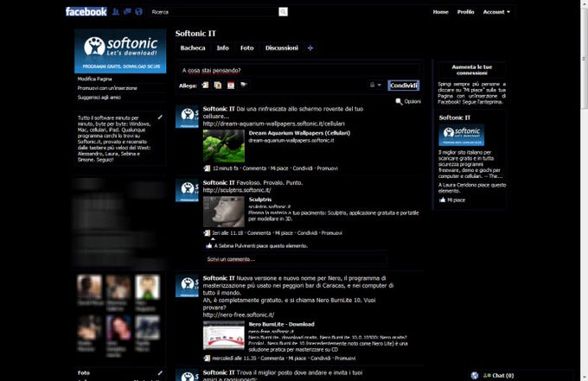This screenshot has width=588, height=381.
Task: Open the Nero BurnLite screenshot thumbnail
Action: [223, 335]
